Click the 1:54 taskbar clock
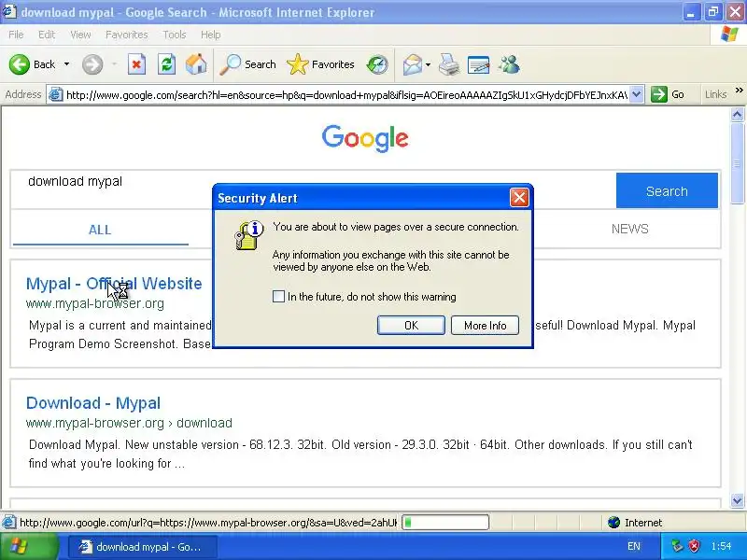 (x=721, y=546)
